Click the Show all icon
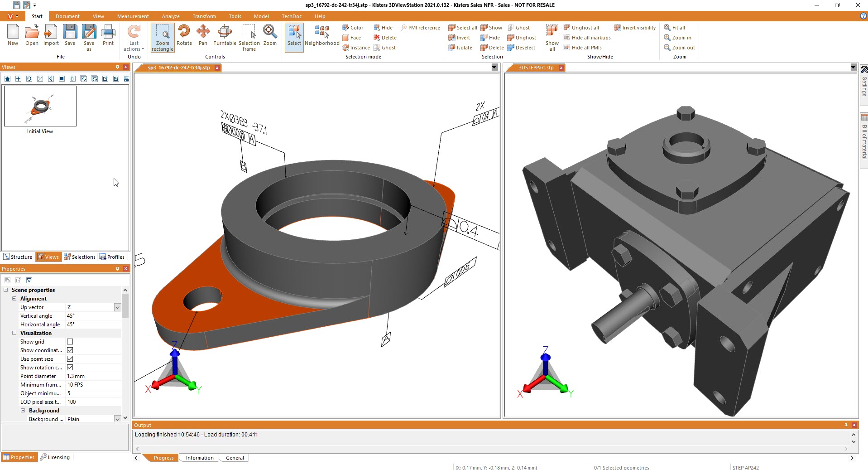The image size is (868, 470). 552,38
